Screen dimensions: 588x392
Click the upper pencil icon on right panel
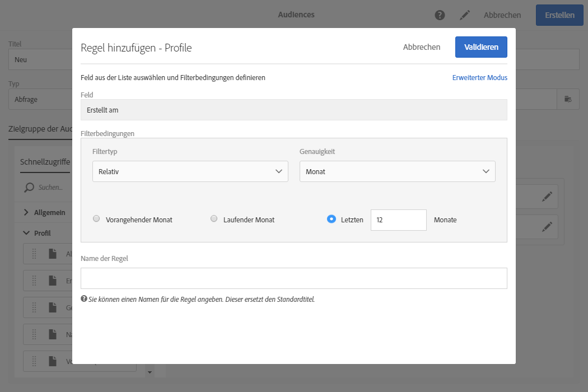click(x=547, y=197)
